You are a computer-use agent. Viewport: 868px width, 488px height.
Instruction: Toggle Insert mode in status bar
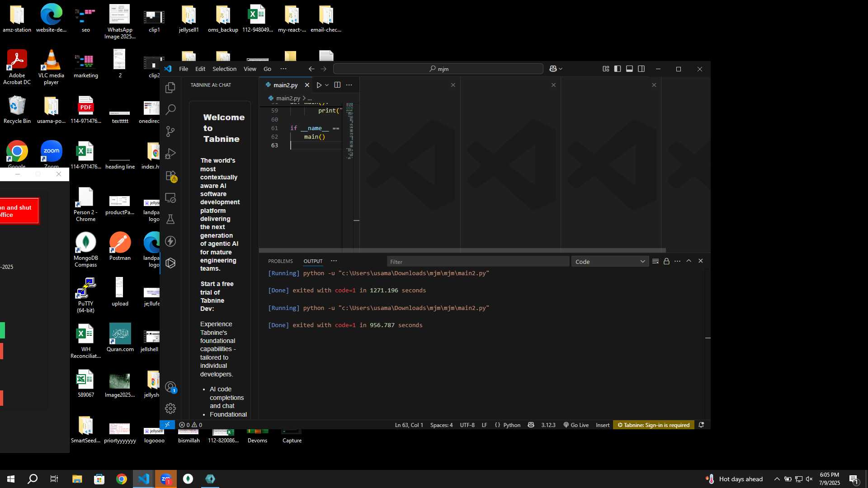coord(603,425)
